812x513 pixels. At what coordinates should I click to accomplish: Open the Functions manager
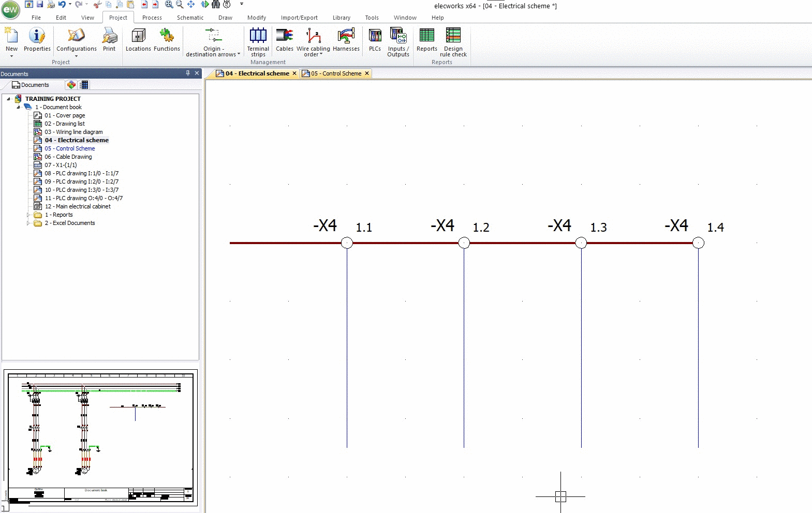click(167, 40)
